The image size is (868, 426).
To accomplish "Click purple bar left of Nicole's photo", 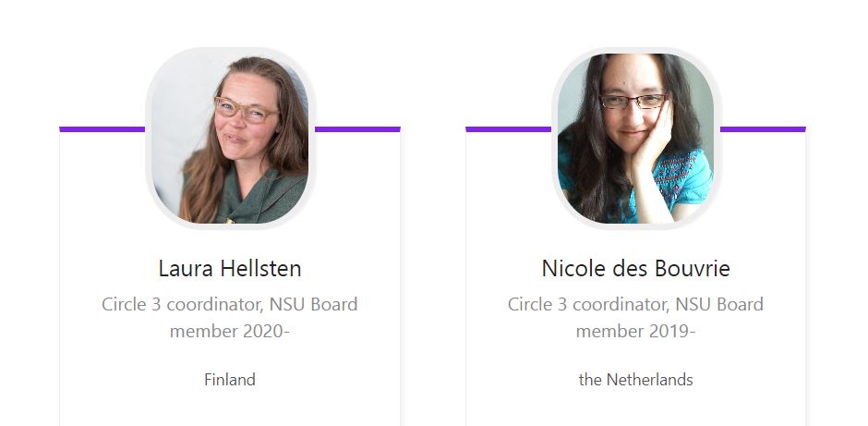I will click(x=508, y=129).
